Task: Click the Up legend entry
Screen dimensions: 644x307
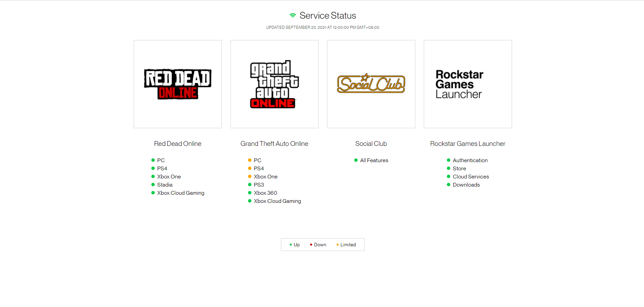Action: (x=295, y=245)
